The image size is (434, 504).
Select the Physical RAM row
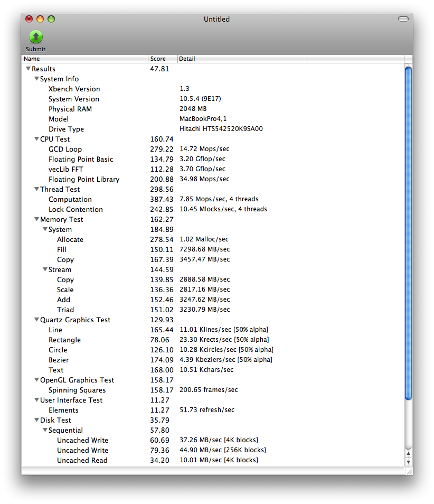pos(213,109)
